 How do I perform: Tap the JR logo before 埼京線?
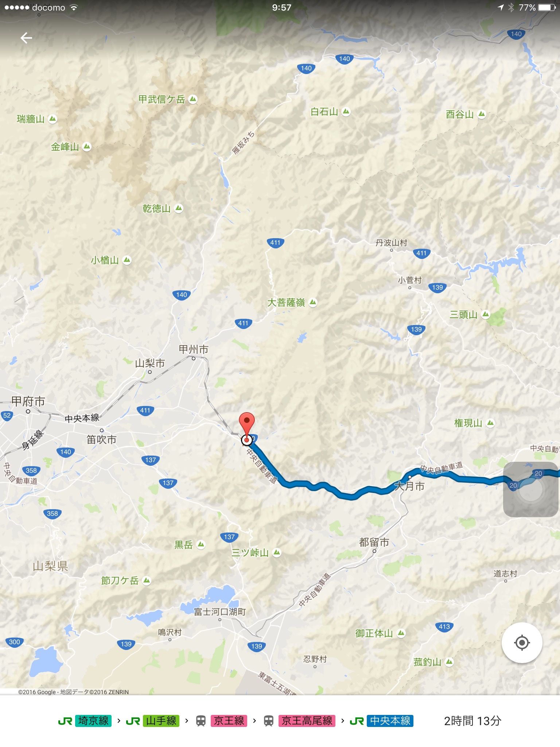(x=65, y=721)
